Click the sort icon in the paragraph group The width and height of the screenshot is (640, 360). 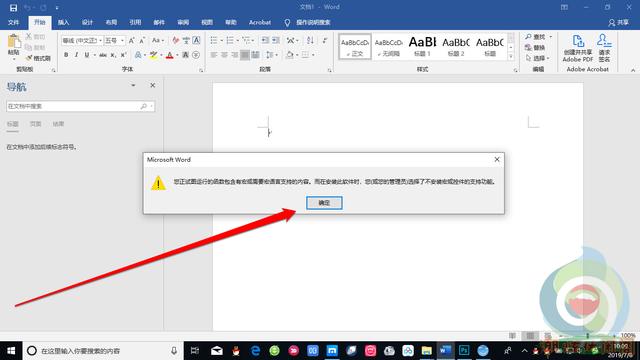310,40
